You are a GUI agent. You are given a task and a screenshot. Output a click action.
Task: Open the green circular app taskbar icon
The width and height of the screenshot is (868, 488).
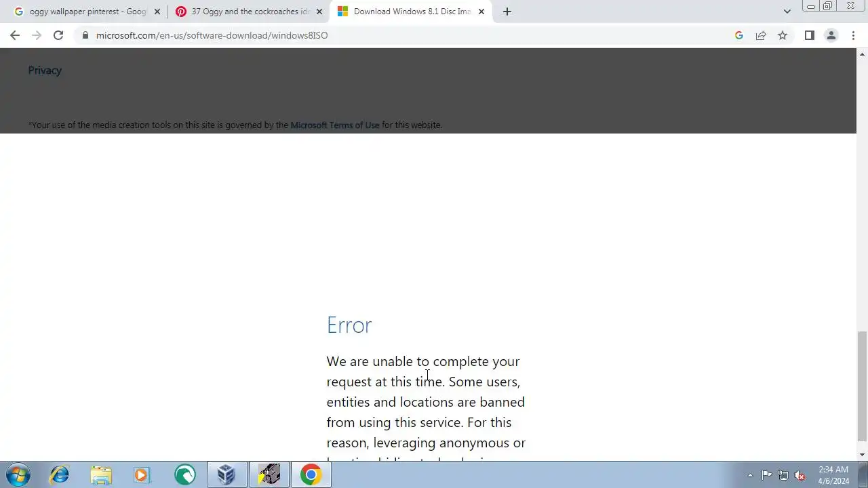[184, 474]
